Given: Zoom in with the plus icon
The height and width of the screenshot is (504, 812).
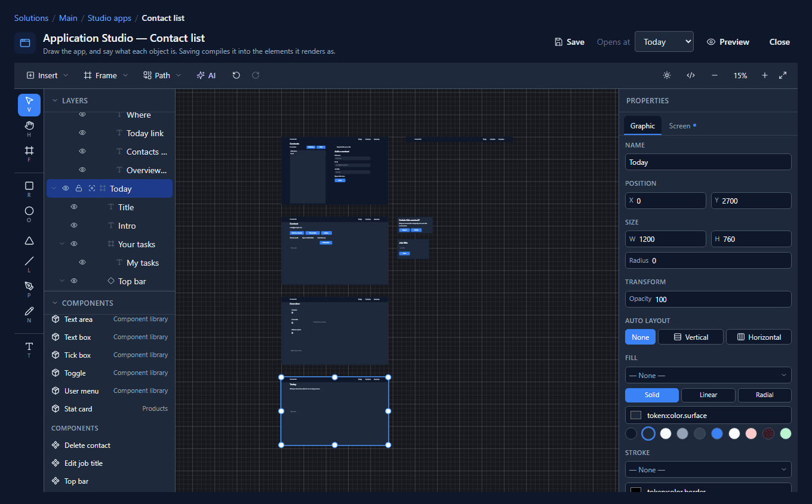Looking at the screenshot, I should click(765, 75).
